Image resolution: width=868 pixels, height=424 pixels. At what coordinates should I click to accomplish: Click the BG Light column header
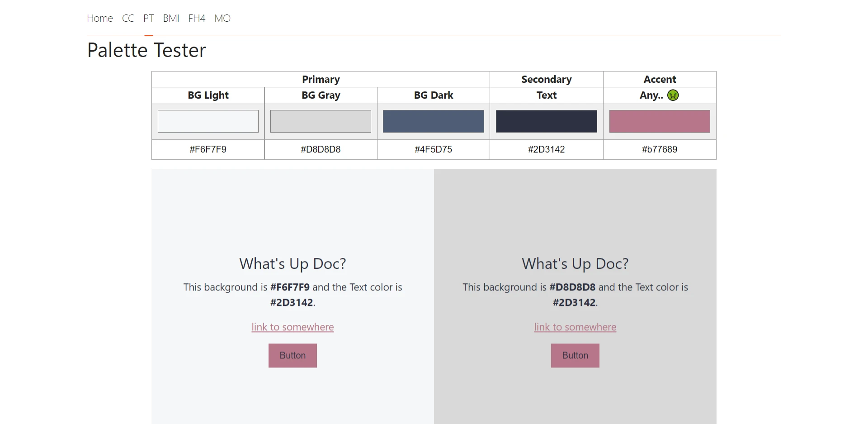[208, 95]
